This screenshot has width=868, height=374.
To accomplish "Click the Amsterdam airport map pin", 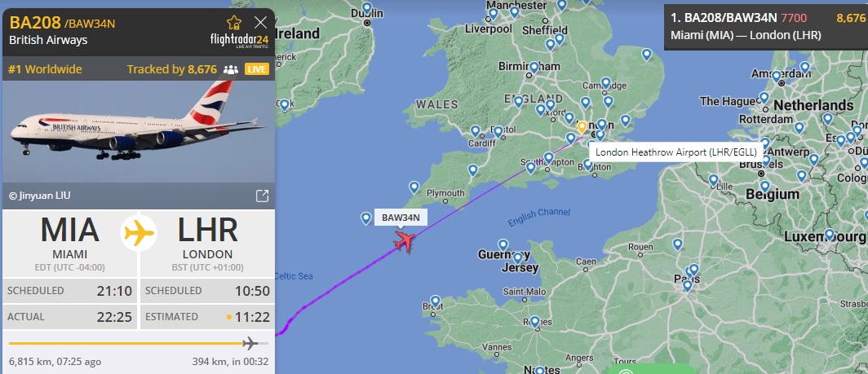I will 777,77.
